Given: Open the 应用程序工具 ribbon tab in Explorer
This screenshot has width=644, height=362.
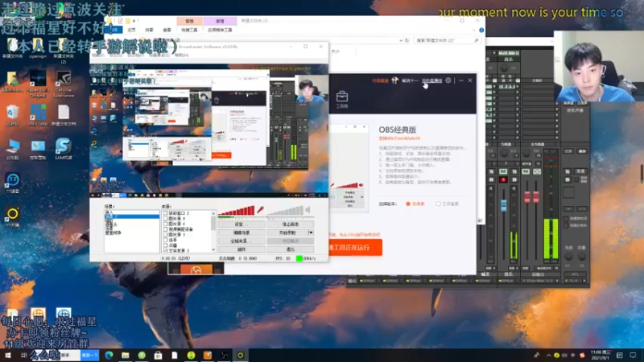Looking at the screenshot, I should pyautogui.click(x=220, y=30).
